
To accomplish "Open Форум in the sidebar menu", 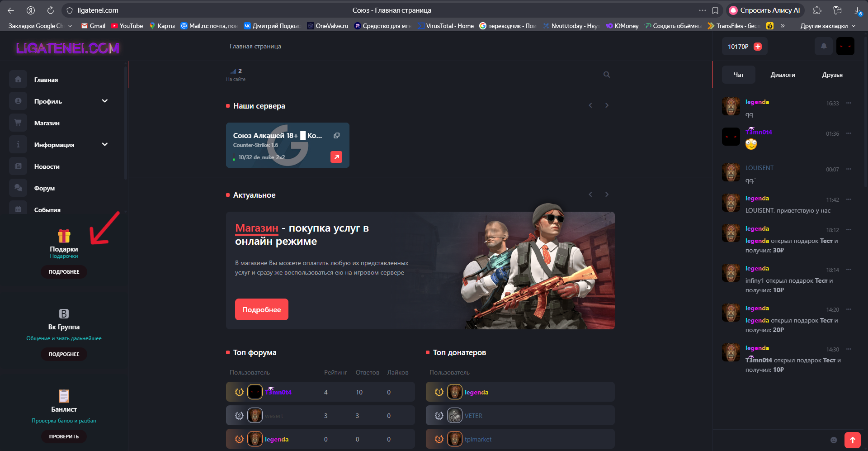I will tap(44, 188).
